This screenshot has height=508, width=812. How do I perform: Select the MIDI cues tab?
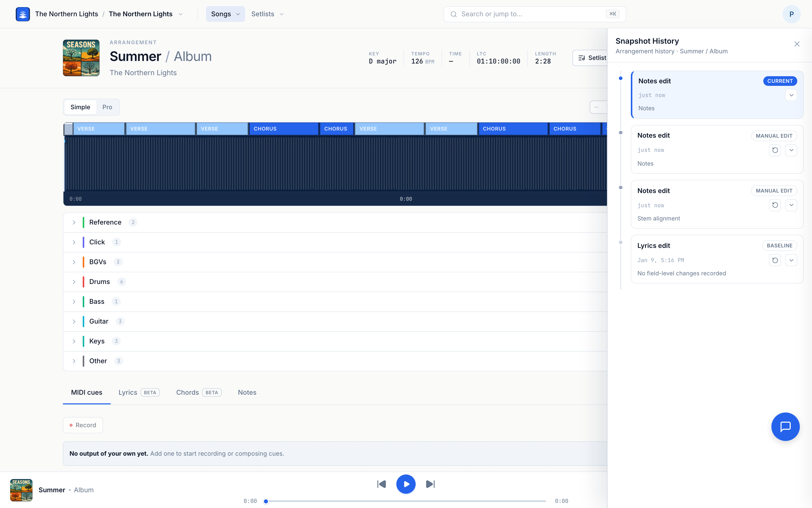(x=87, y=392)
